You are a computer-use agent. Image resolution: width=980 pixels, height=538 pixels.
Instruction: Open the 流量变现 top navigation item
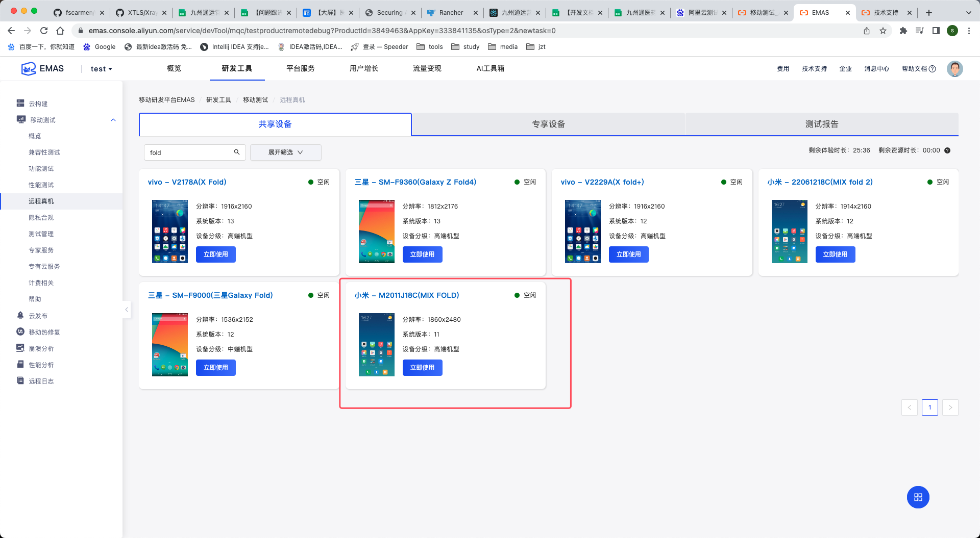tap(427, 68)
